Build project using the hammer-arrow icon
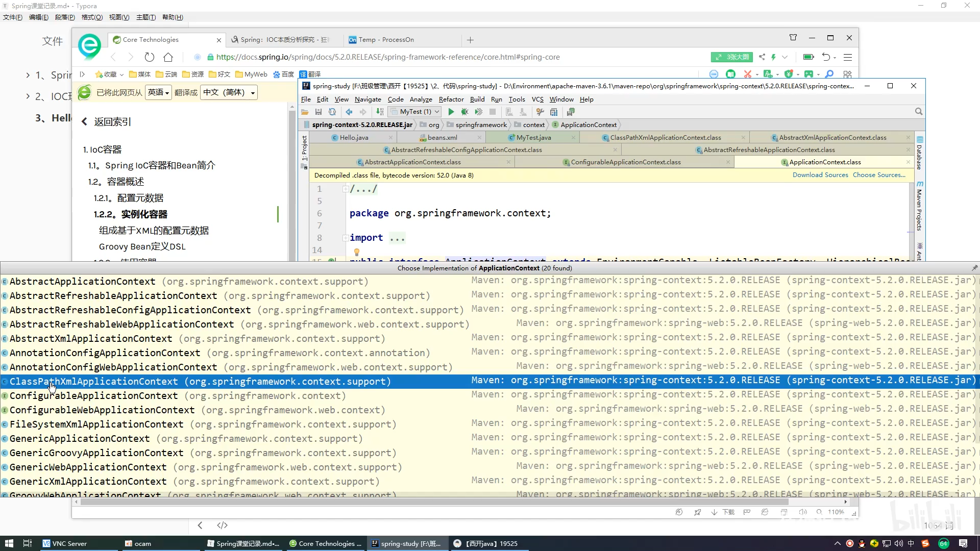The width and height of the screenshot is (980, 551). (380, 112)
